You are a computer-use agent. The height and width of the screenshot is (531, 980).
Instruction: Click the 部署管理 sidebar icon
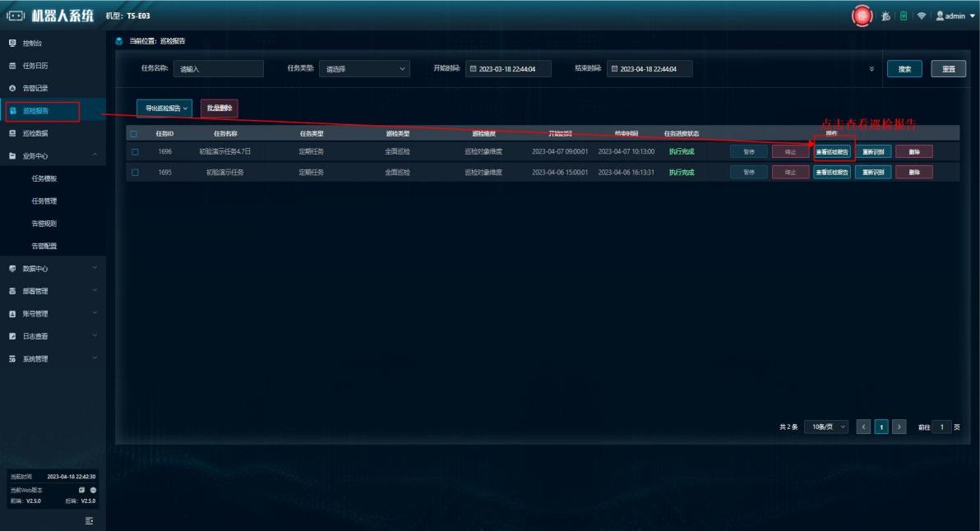[12, 291]
